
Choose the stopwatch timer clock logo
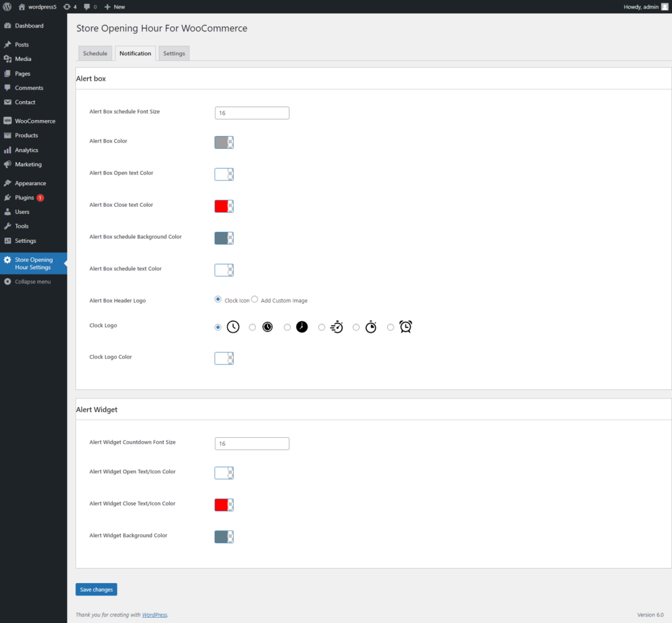(356, 327)
